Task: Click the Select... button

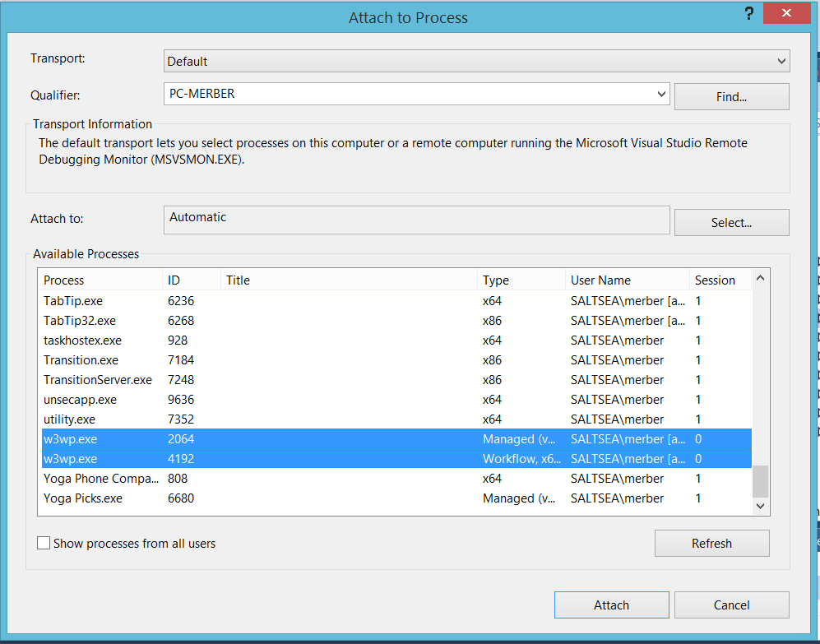Action: [732, 223]
